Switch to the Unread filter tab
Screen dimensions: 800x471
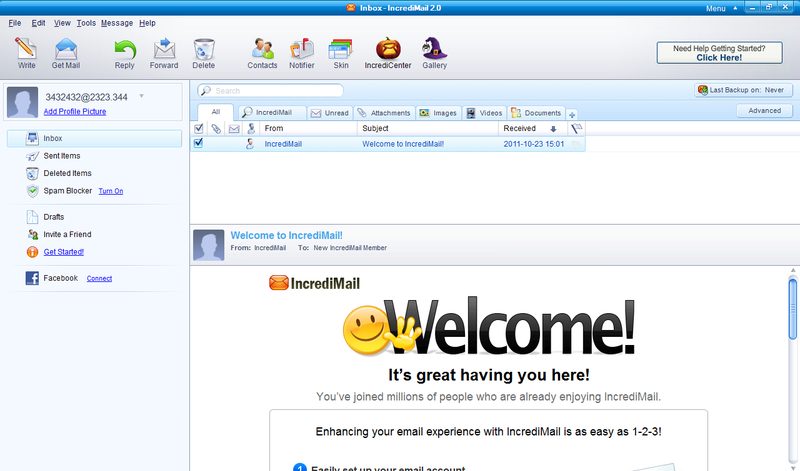click(330, 113)
